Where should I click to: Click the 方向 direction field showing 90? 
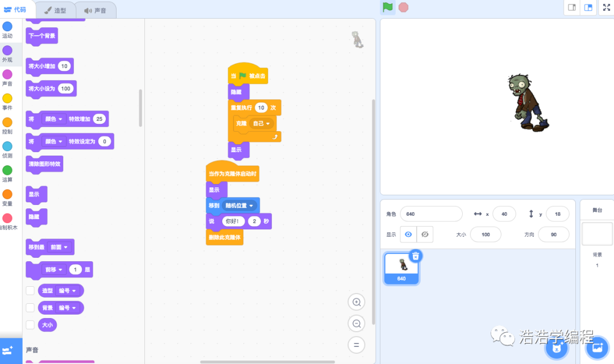pyautogui.click(x=554, y=235)
